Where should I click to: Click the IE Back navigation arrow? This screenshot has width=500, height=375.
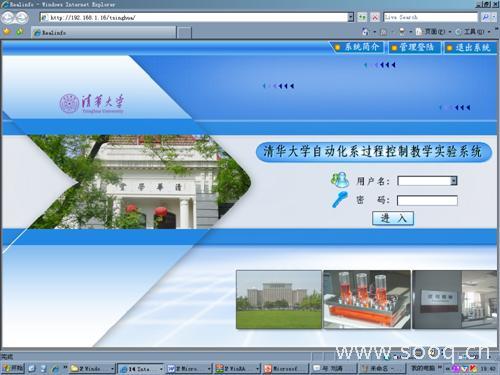(8, 17)
